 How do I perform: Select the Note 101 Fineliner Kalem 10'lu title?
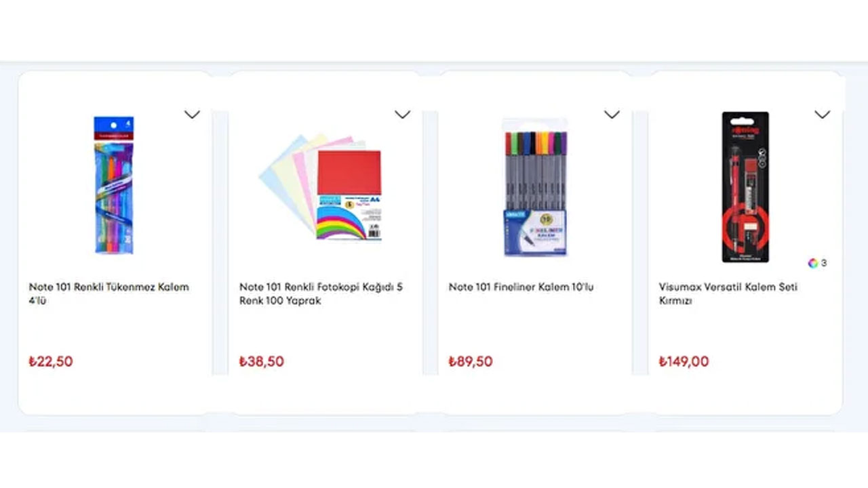click(x=521, y=287)
